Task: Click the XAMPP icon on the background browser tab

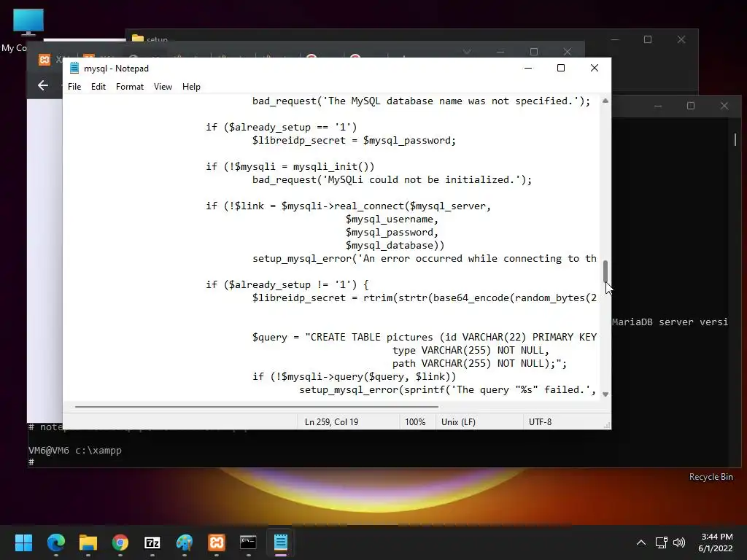Action: point(44,60)
